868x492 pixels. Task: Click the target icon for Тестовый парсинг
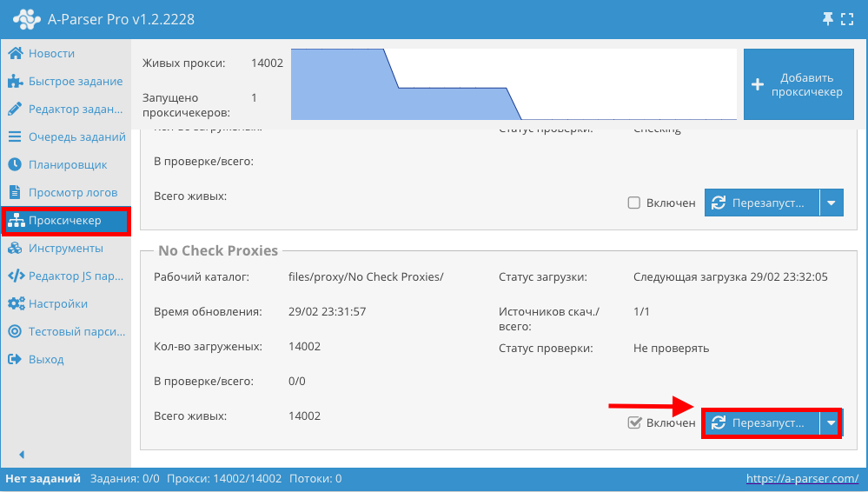pyautogui.click(x=15, y=331)
